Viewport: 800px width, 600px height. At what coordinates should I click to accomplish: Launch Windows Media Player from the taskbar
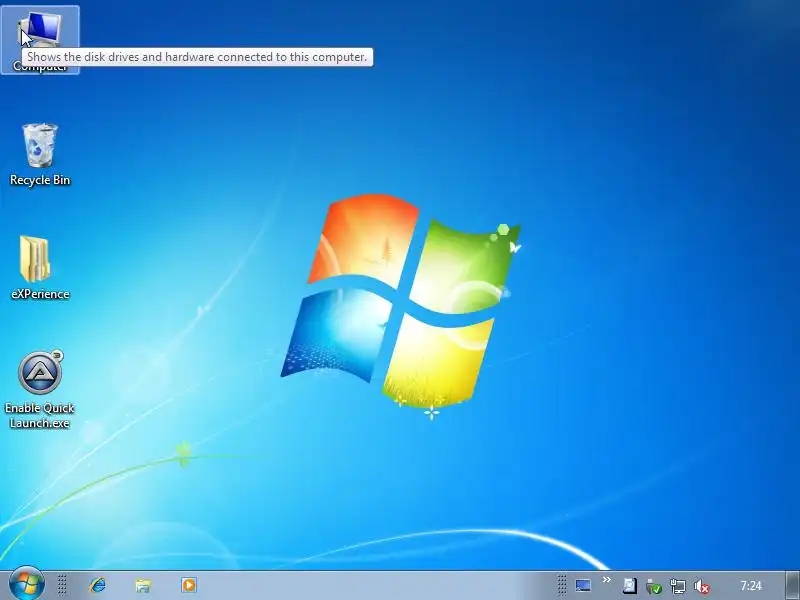(189, 585)
